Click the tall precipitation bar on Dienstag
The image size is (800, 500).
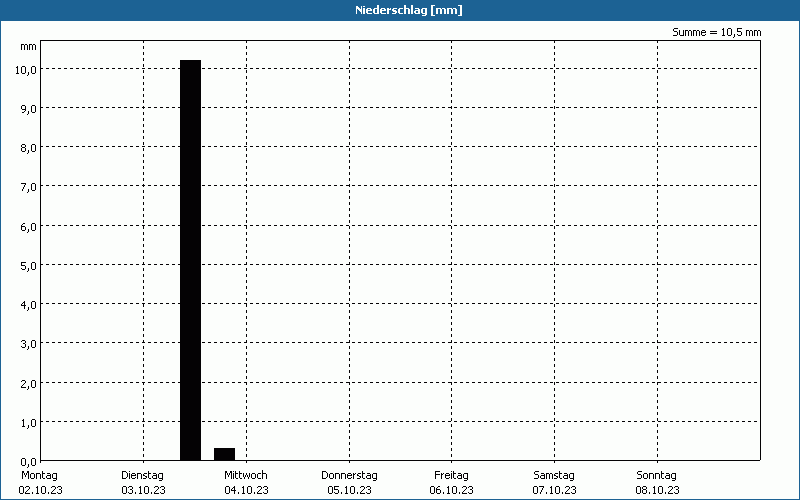(x=191, y=260)
